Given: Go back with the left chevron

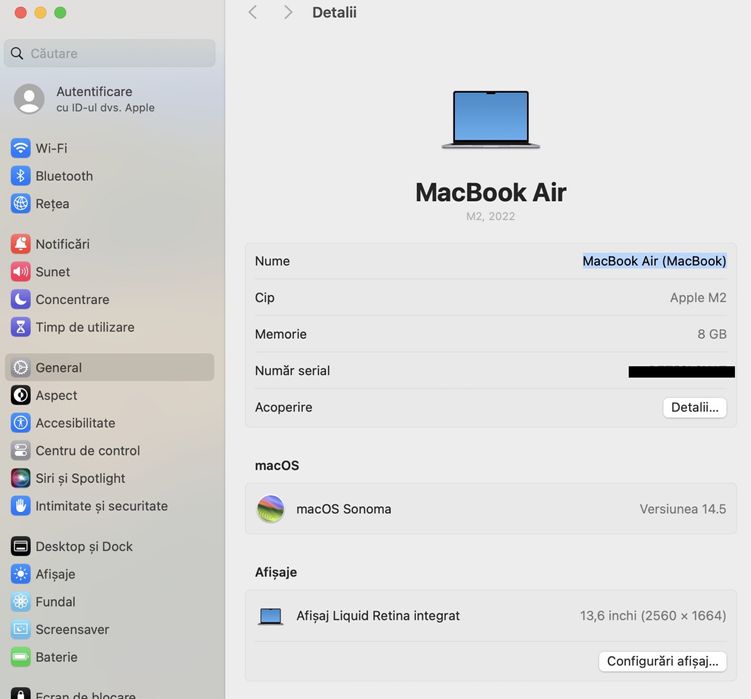Looking at the screenshot, I should [x=253, y=12].
